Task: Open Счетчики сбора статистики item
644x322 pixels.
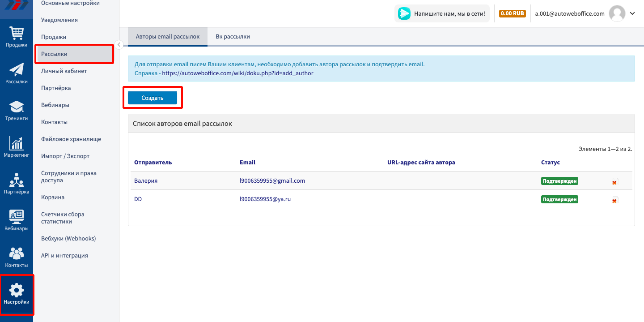Action: point(63,218)
